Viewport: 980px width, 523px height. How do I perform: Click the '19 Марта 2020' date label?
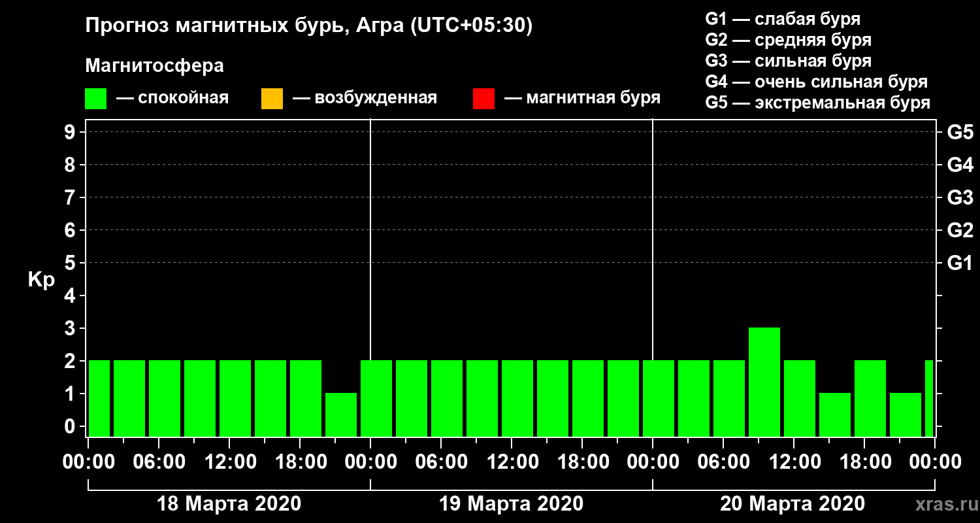click(511, 504)
